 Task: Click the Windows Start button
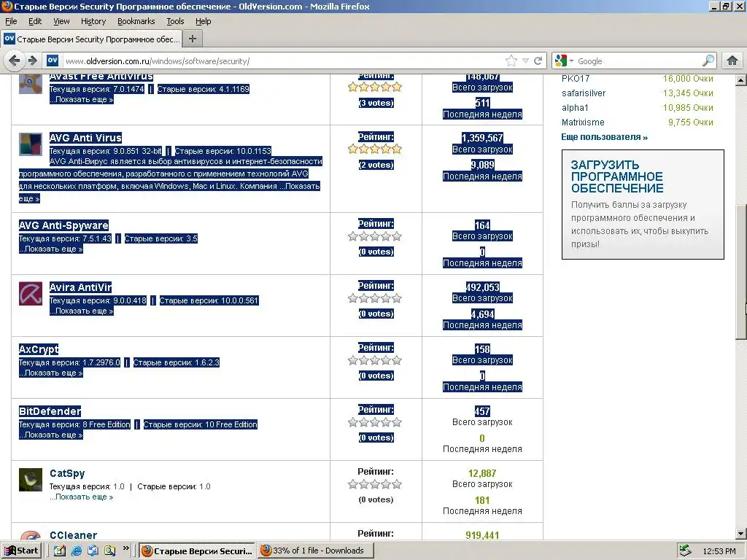(22, 551)
